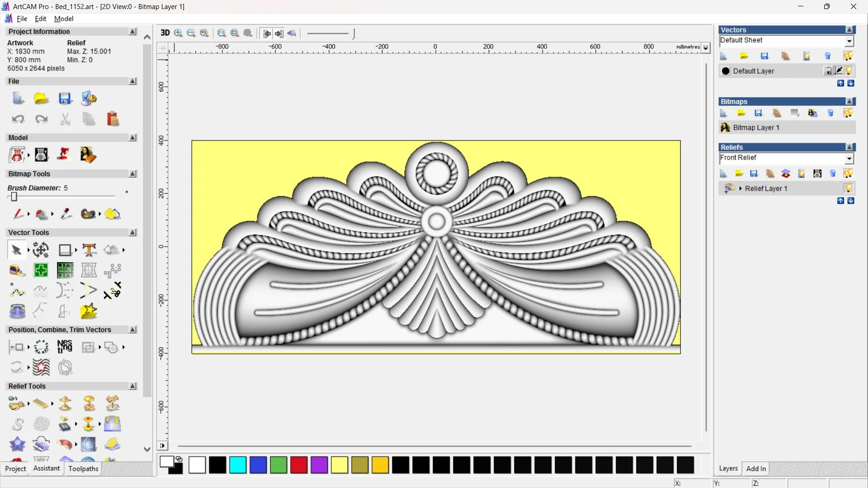Pick the cyan color swatch
Screen dimensions: 868x488
(x=238, y=465)
